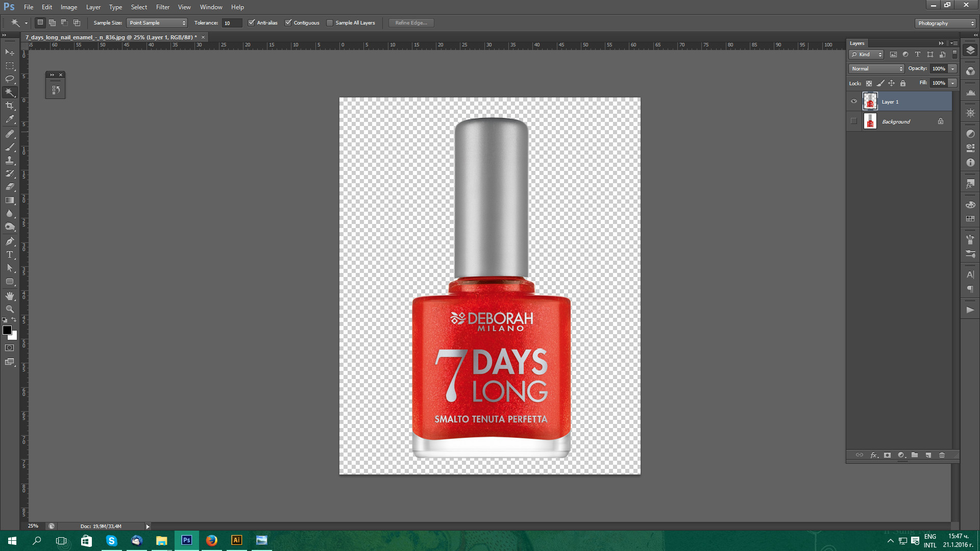Viewport: 980px width, 551px height.
Task: Select the History Brush tool
Action: pyautogui.click(x=10, y=173)
